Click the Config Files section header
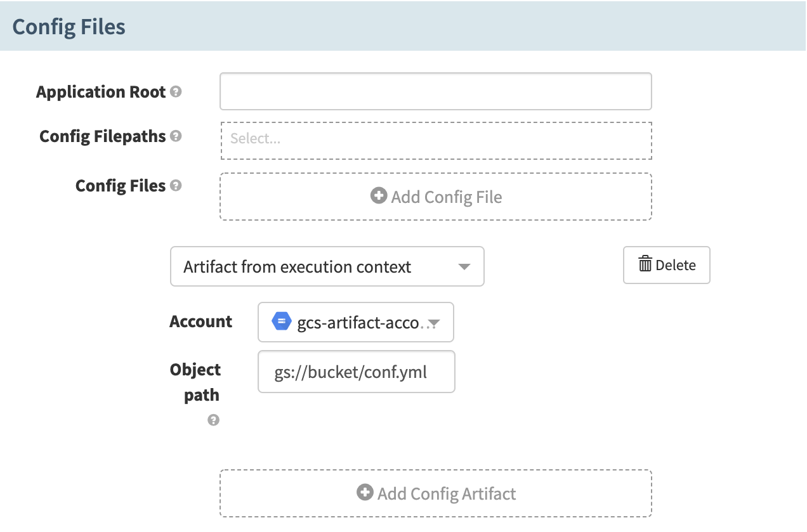Image resolution: width=807 pixels, height=532 pixels. pos(69,26)
